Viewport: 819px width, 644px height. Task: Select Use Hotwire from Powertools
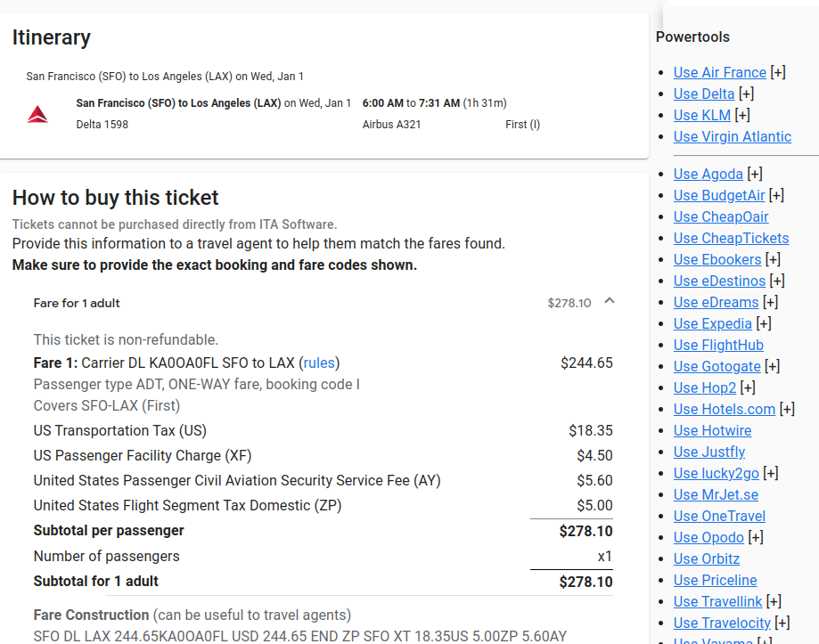pos(712,430)
